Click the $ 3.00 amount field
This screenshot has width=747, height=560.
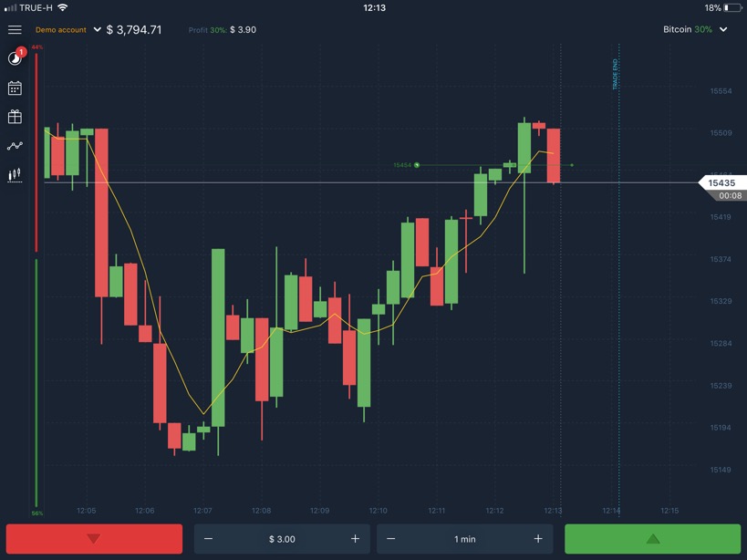(x=282, y=539)
